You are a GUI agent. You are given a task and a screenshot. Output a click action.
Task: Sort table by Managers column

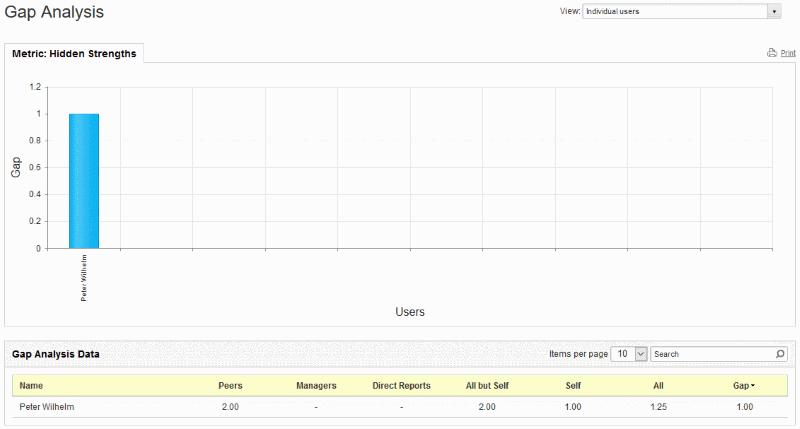(x=316, y=386)
